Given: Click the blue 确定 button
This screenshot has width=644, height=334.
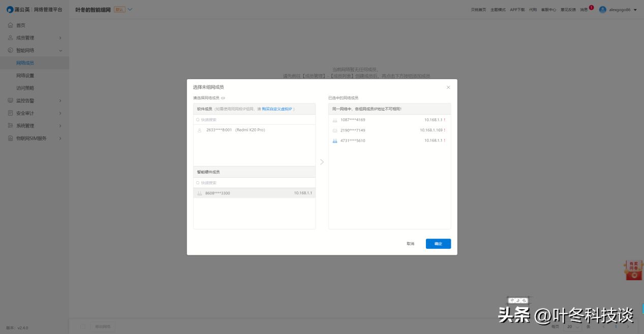Looking at the screenshot, I should click(438, 244).
